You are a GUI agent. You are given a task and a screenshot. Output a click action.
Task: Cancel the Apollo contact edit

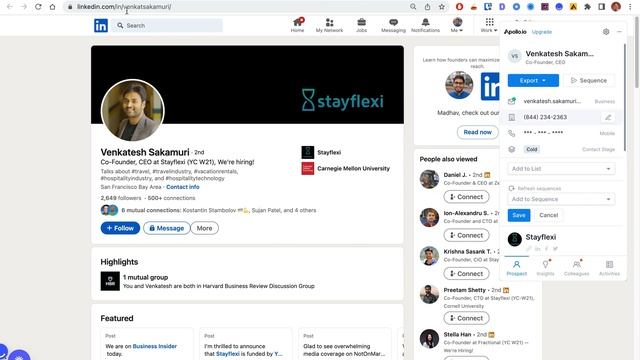pos(549,215)
